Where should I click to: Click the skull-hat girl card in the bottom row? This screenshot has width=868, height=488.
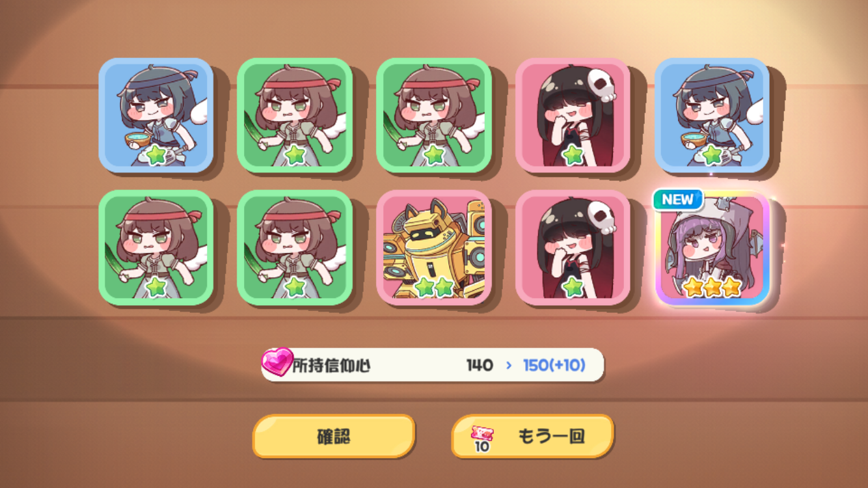(573, 248)
